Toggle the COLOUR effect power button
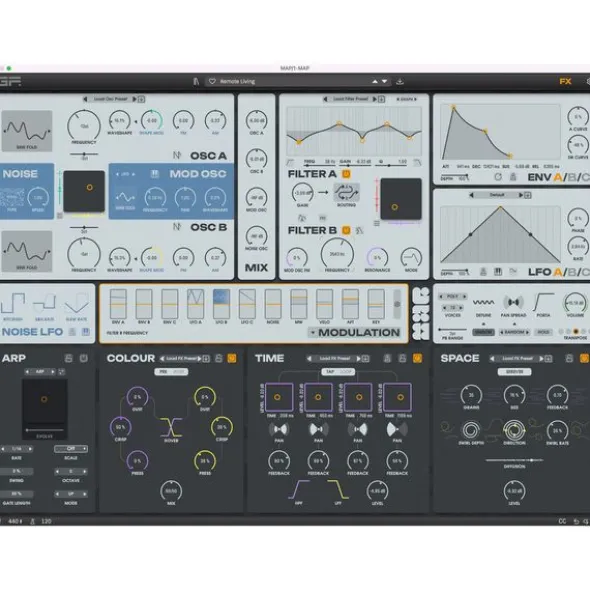 click(x=232, y=358)
